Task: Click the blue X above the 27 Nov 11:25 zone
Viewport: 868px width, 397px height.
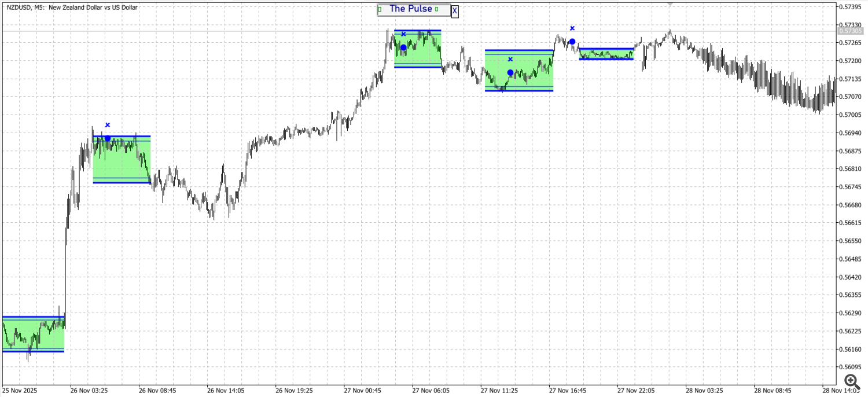Action: [x=510, y=58]
